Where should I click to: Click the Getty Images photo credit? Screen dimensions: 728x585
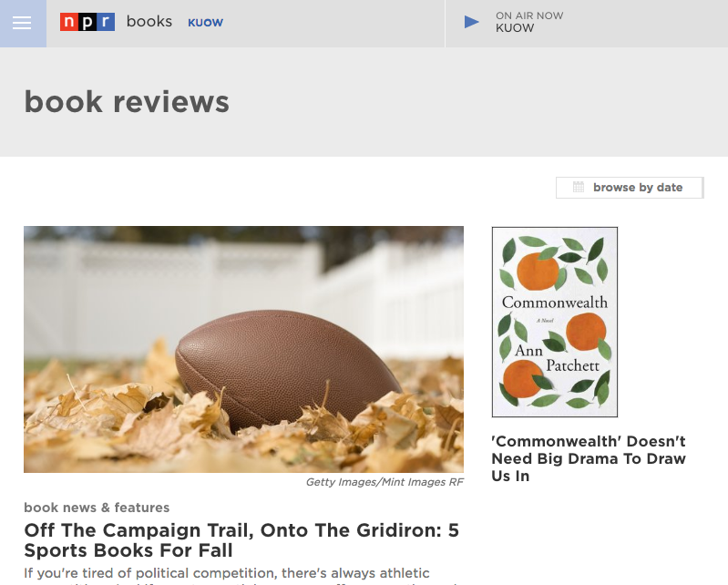(x=385, y=482)
